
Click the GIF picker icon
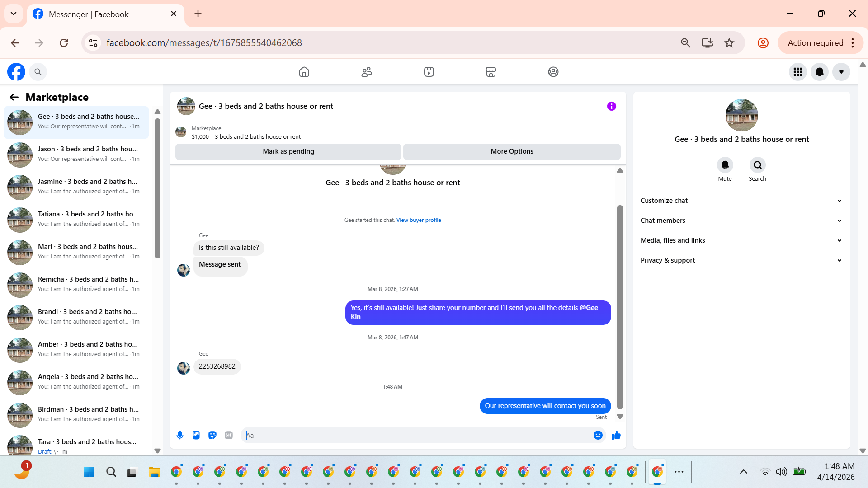tap(229, 435)
